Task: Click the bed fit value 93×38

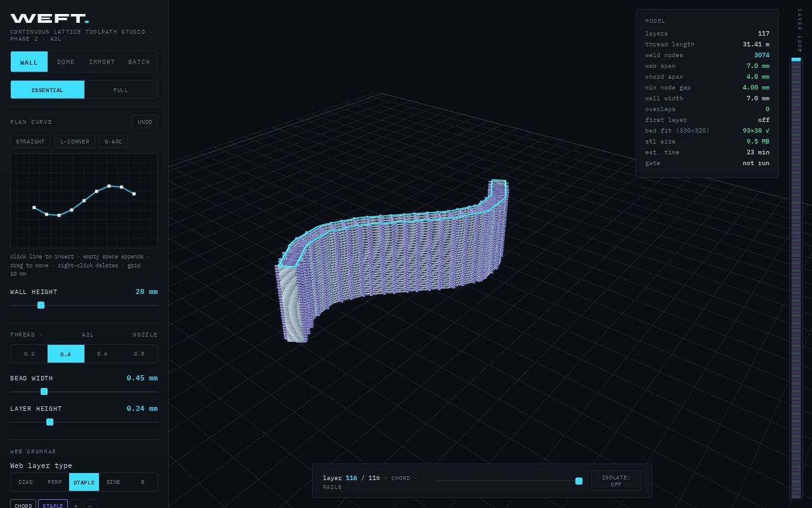Action: pos(756,131)
